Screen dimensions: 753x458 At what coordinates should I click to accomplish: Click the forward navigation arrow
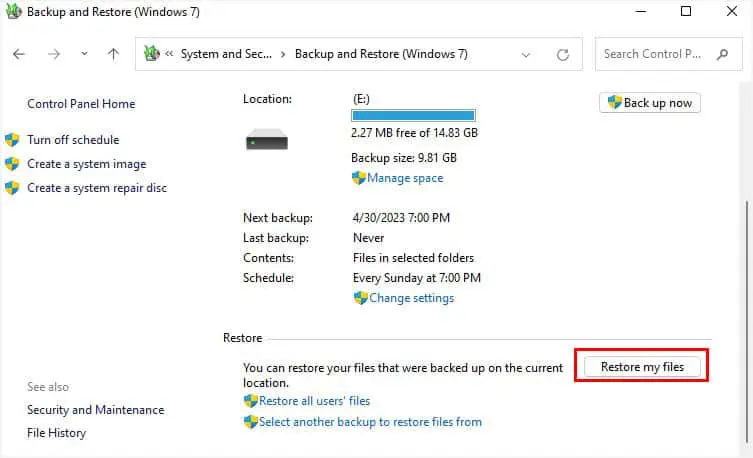coord(54,54)
